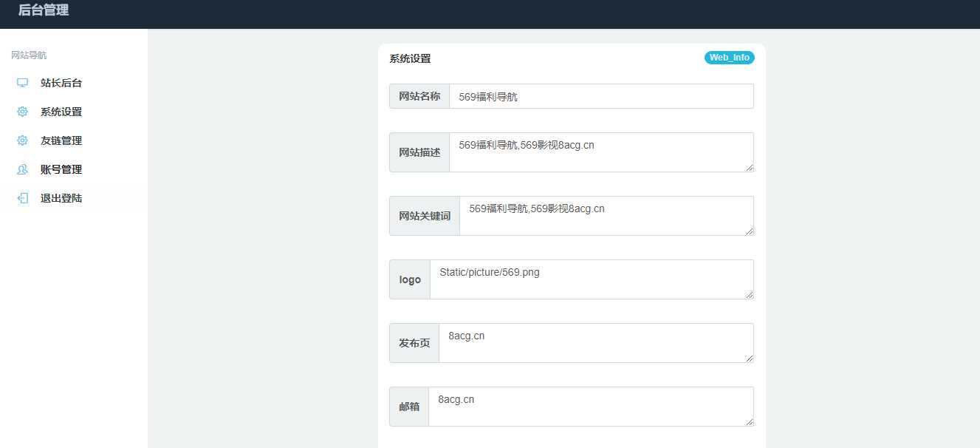The height and width of the screenshot is (448, 980).
Task: Click the monitor icon beside 站长后台
Action: point(21,82)
